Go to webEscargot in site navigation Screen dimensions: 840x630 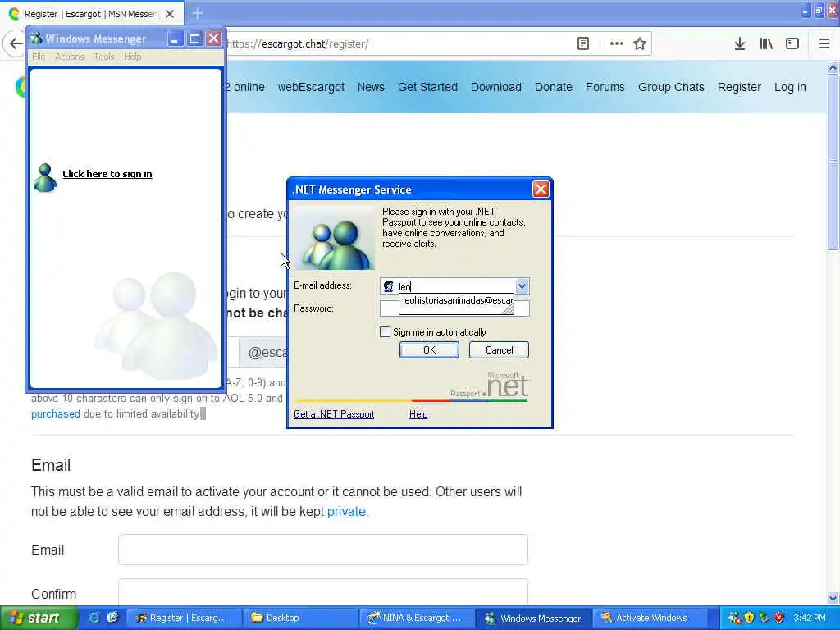tap(311, 87)
